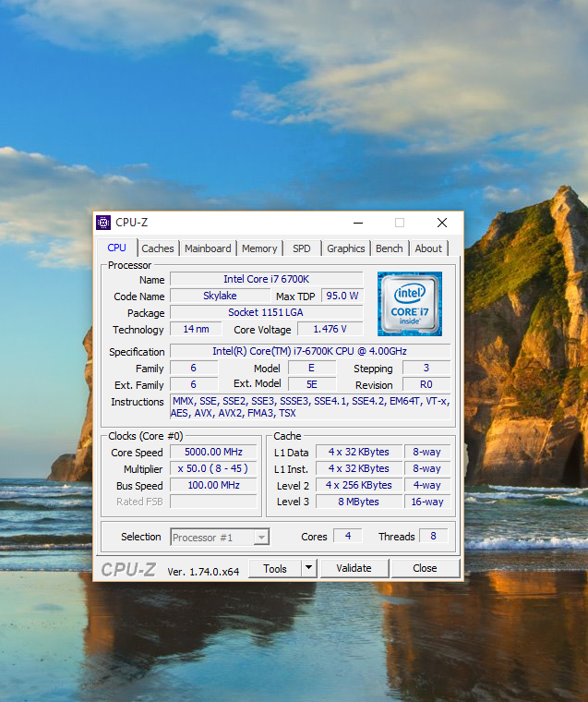Click the Level 2 value 4 x 256 KBytes

point(359,485)
